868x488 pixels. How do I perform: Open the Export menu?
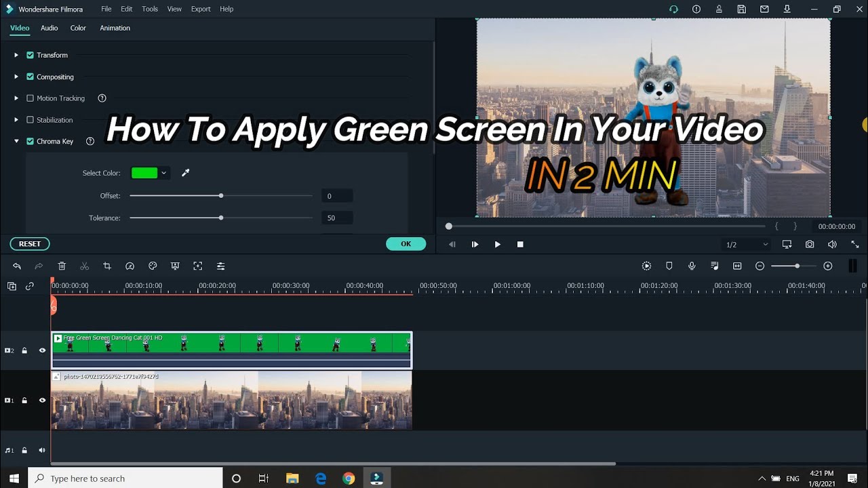coord(201,9)
